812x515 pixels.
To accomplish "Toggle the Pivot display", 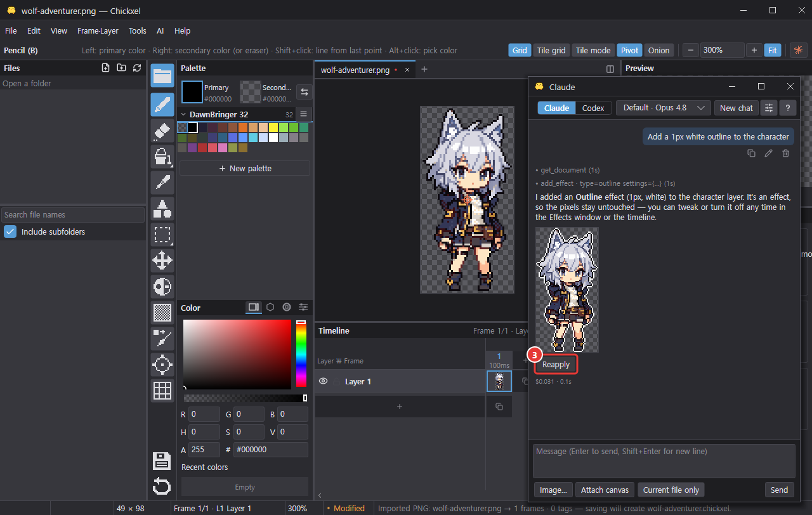I will click(x=629, y=50).
